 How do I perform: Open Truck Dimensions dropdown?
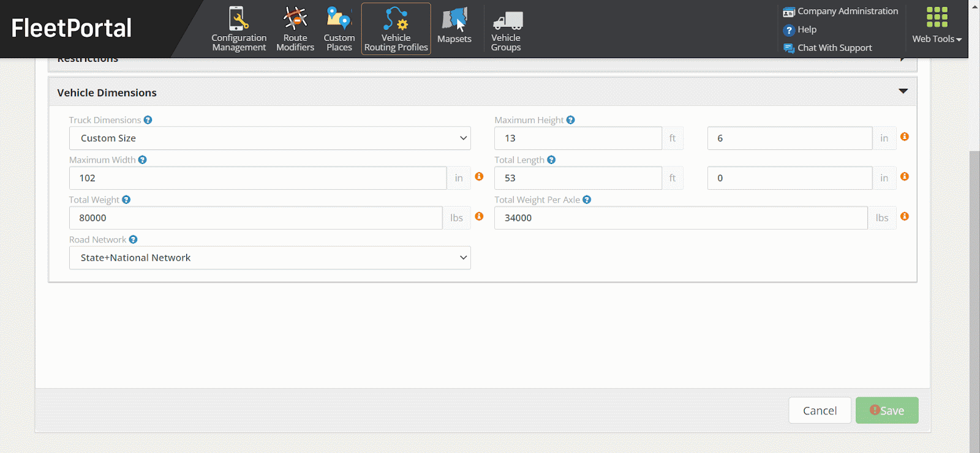pos(270,138)
